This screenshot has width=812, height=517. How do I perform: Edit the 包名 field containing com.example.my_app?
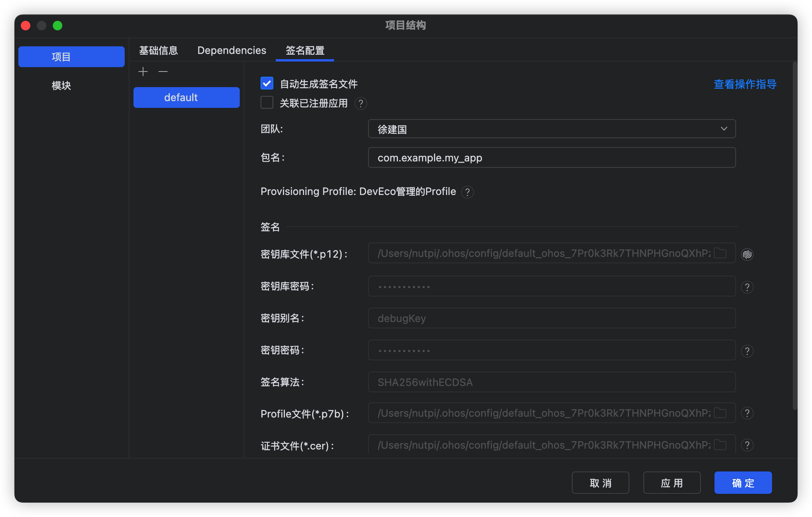tap(551, 157)
